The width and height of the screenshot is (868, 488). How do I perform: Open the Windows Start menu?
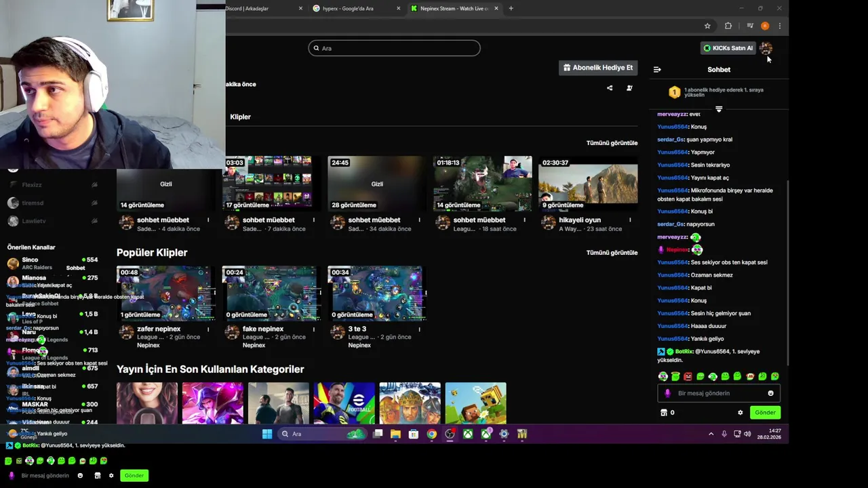[x=267, y=434]
